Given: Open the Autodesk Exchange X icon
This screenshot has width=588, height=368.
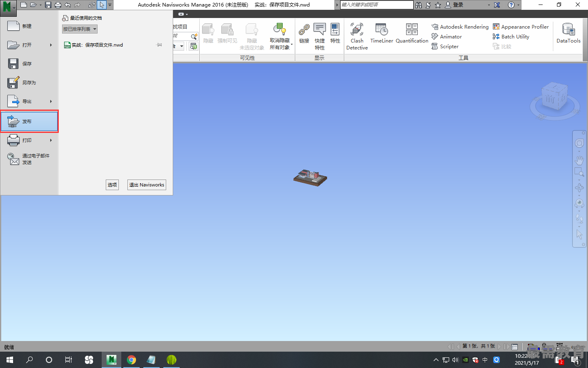Looking at the screenshot, I should coord(497,5).
